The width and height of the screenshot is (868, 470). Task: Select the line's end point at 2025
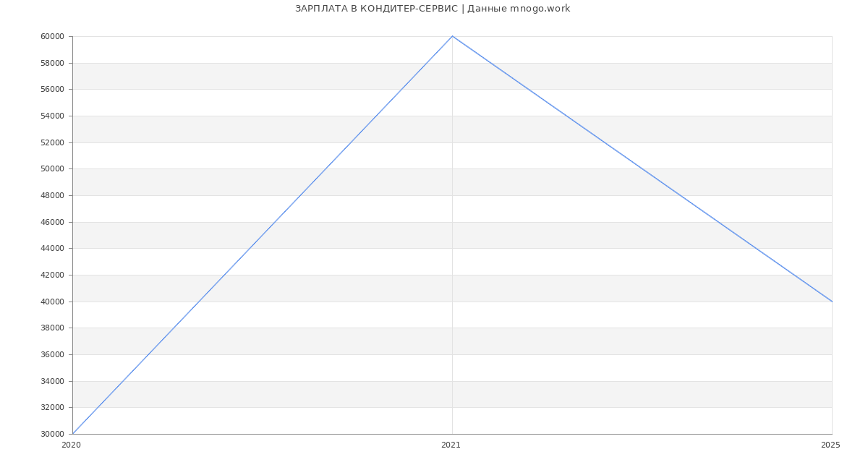tap(831, 301)
